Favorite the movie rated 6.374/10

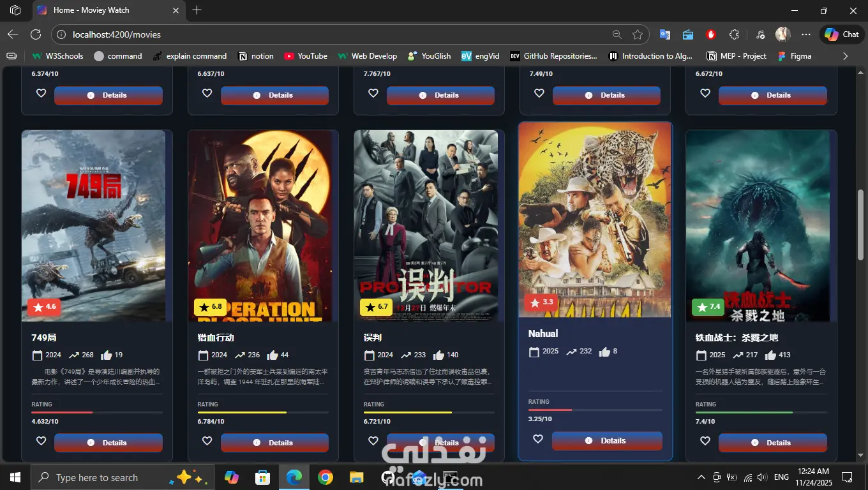pyautogui.click(x=41, y=93)
